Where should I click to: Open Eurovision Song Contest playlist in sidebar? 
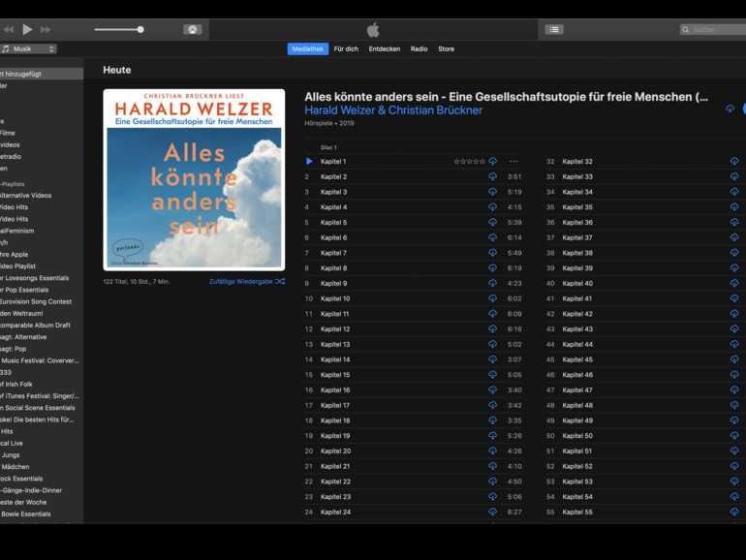point(36,301)
